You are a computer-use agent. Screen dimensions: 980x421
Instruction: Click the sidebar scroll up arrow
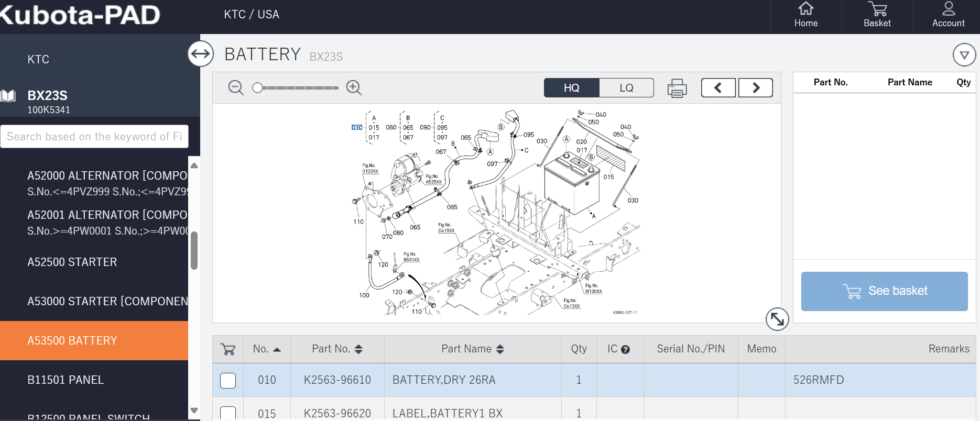click(194, 165)
